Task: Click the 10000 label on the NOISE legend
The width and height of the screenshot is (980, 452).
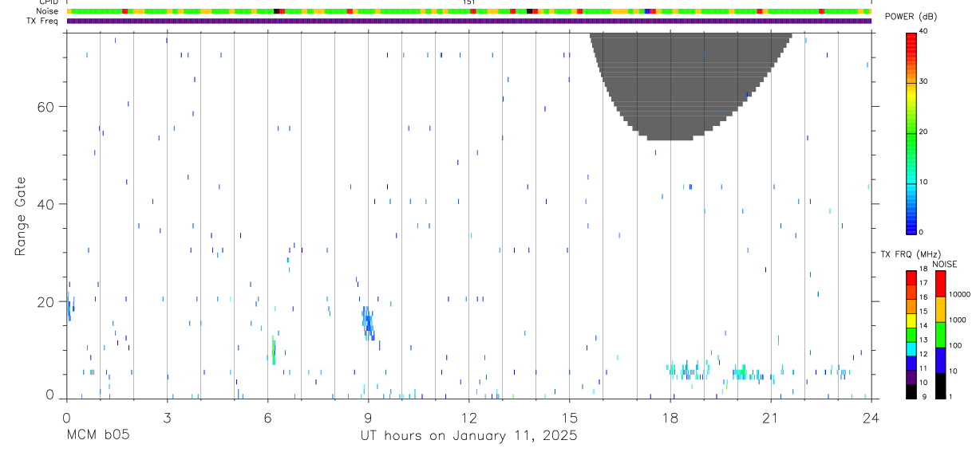Action: coord(960,294)
